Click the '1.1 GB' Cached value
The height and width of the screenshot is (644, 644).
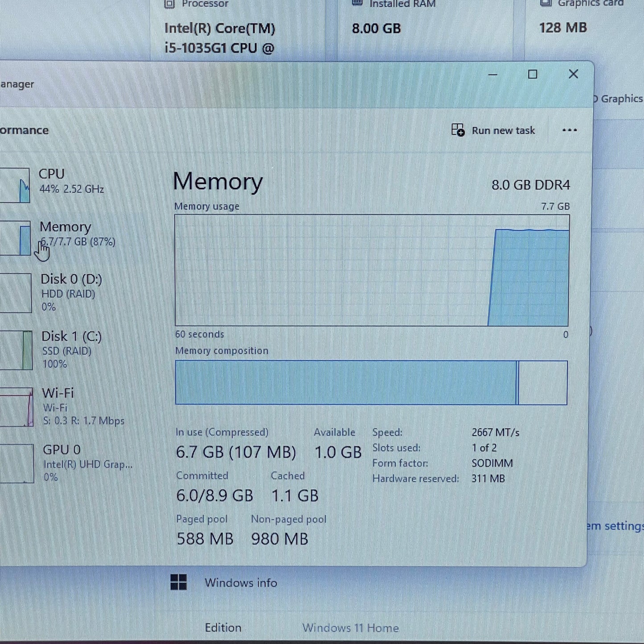[x=295, y=496]
